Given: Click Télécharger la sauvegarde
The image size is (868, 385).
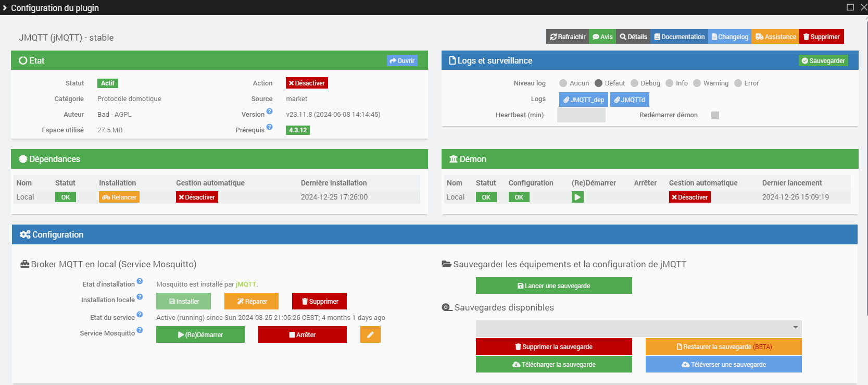Looking at the screenshot, I should click(554, 364).
